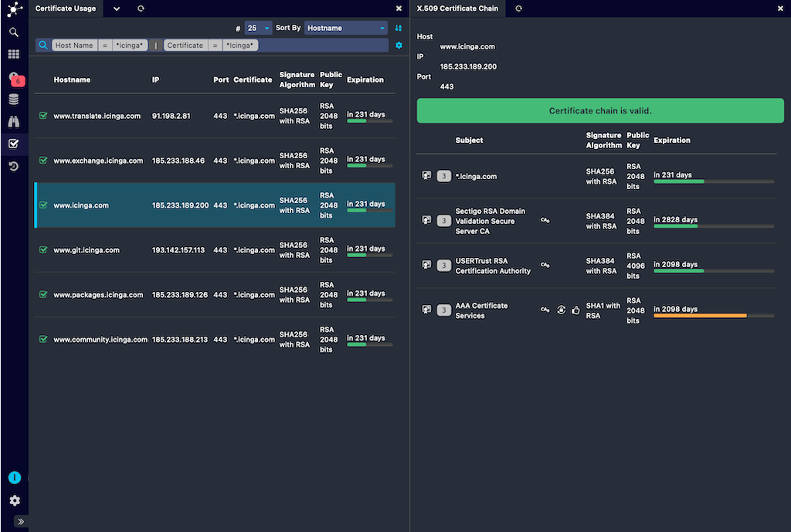Close the X.509 Certificate Chain panel
This screenshot has height=532, width=791.
tap(780, 8)
